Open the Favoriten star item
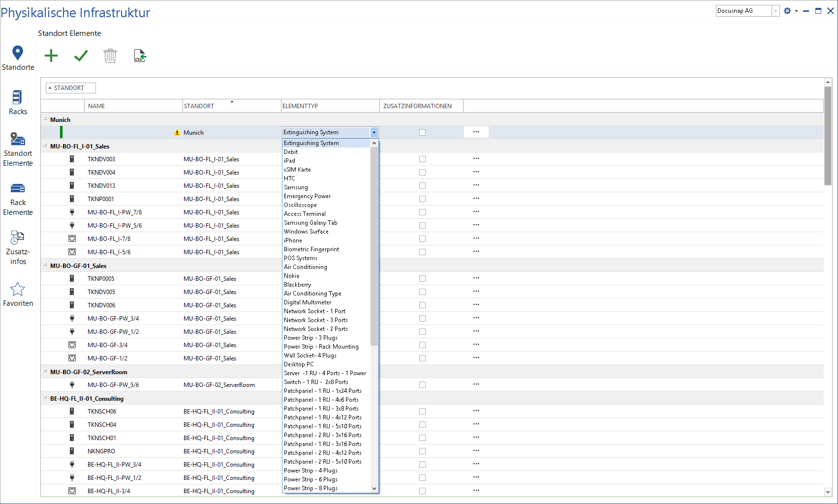Screen dimensions: 838x504 pos(18,295)
